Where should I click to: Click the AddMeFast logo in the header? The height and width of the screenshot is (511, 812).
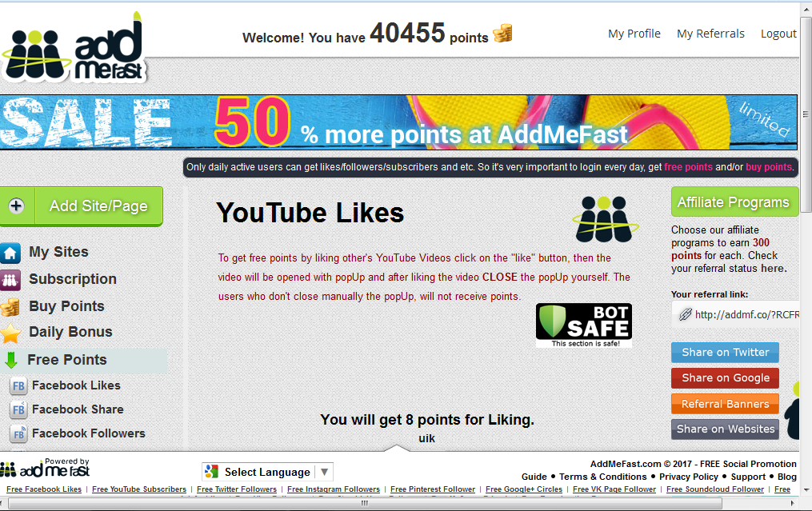tap(74, 50)
